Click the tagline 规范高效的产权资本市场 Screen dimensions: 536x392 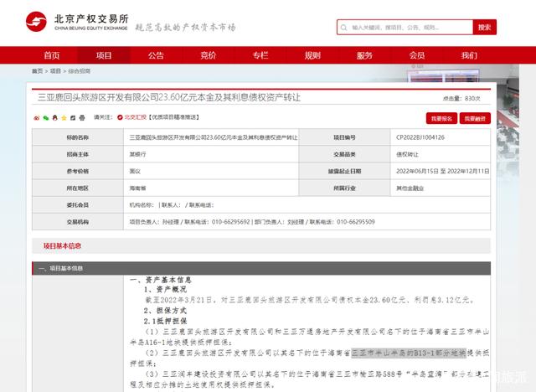185,28
